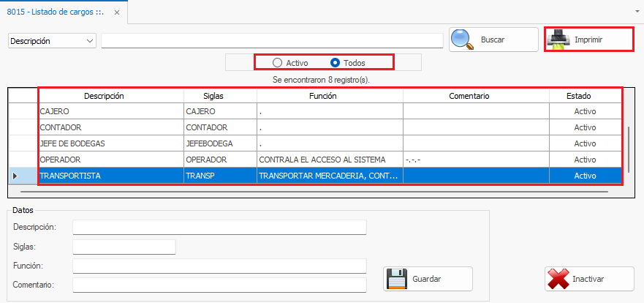Click the printer icon for Imprimir

[x=558, y=40]
